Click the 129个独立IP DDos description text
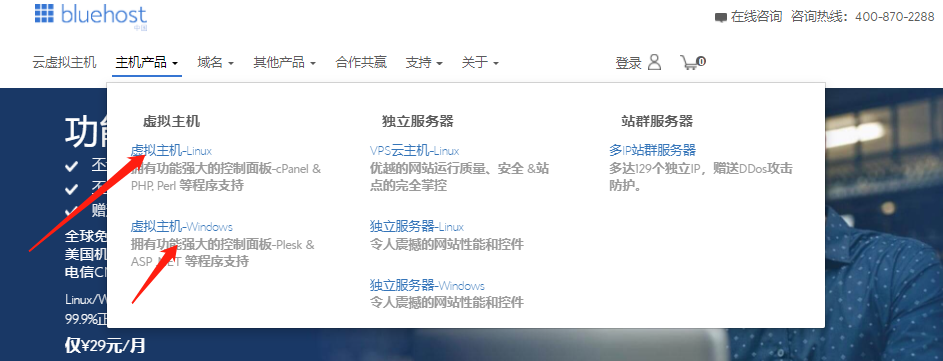943x361 pixels. (x=701, y=177)
